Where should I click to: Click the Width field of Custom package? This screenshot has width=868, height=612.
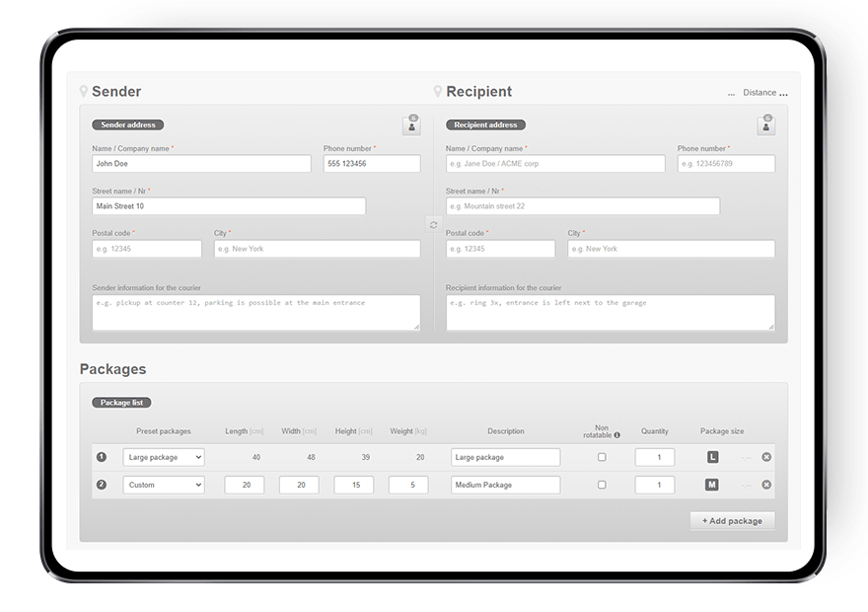(299, 485)
